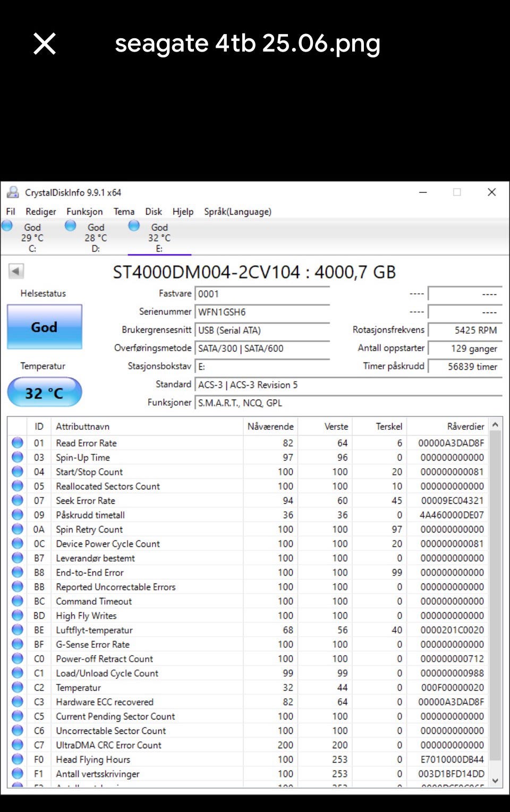Viewport: 510px width, 812px height.
Task: Click the status icon for Seek Error Rate
Action: pos(18,500)
